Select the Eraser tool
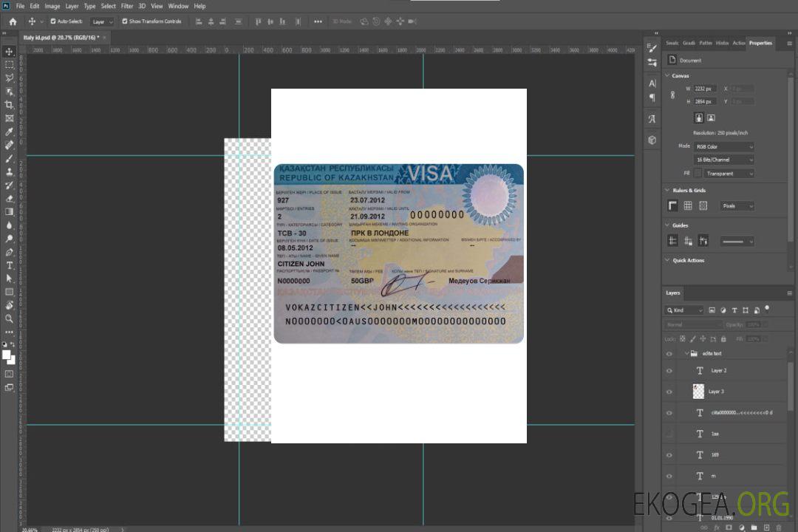 [x=9, y=199]
